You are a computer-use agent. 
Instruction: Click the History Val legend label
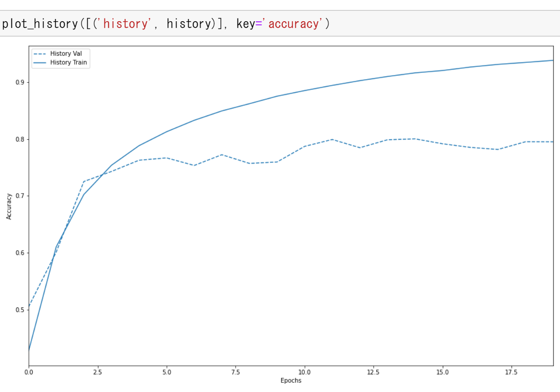point(66,53)
